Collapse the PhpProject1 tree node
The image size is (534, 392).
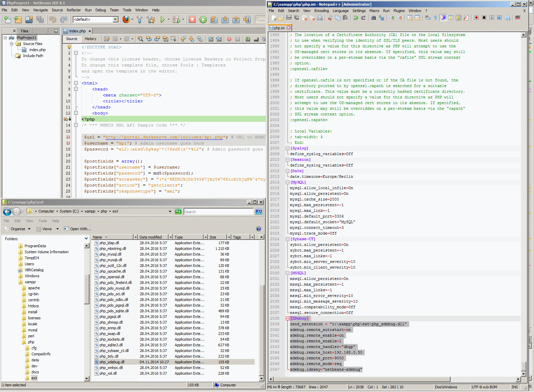(x=5, y=38)
